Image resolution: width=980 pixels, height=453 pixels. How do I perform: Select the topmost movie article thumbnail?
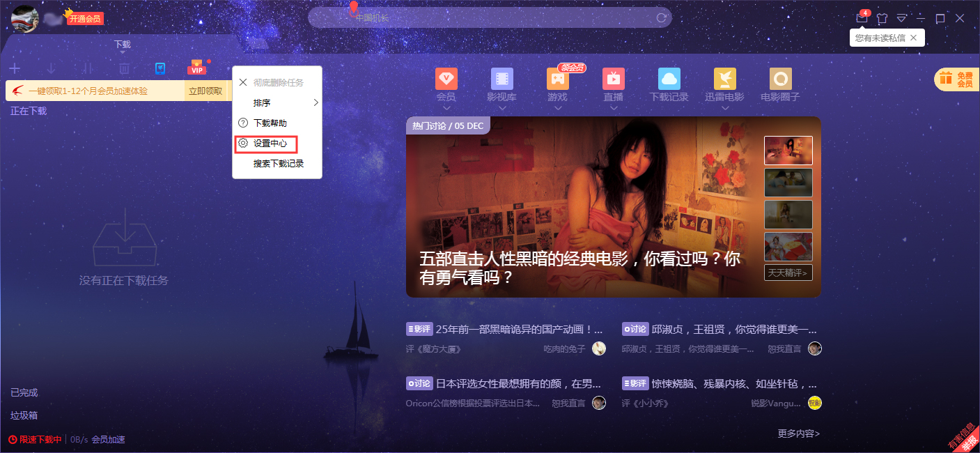click(x=788, y=150)
